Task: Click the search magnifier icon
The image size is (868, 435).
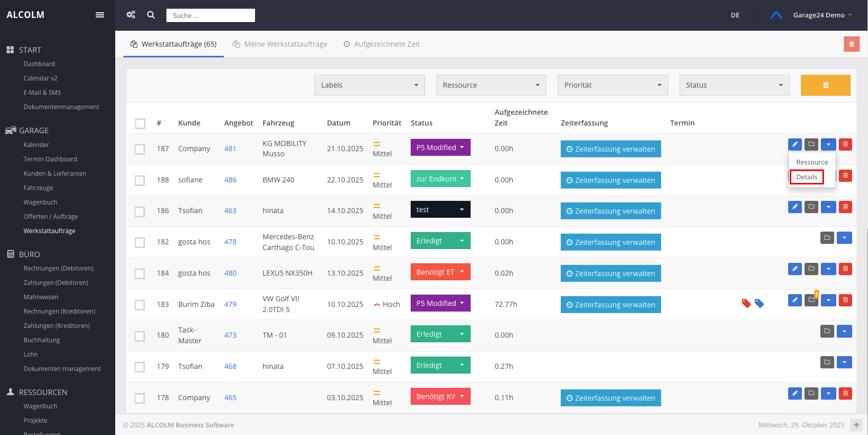Action: (151, 15)
